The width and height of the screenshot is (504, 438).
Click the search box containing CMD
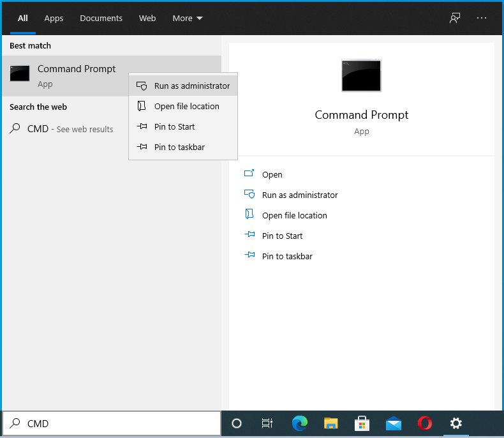[x=118, y=423]
